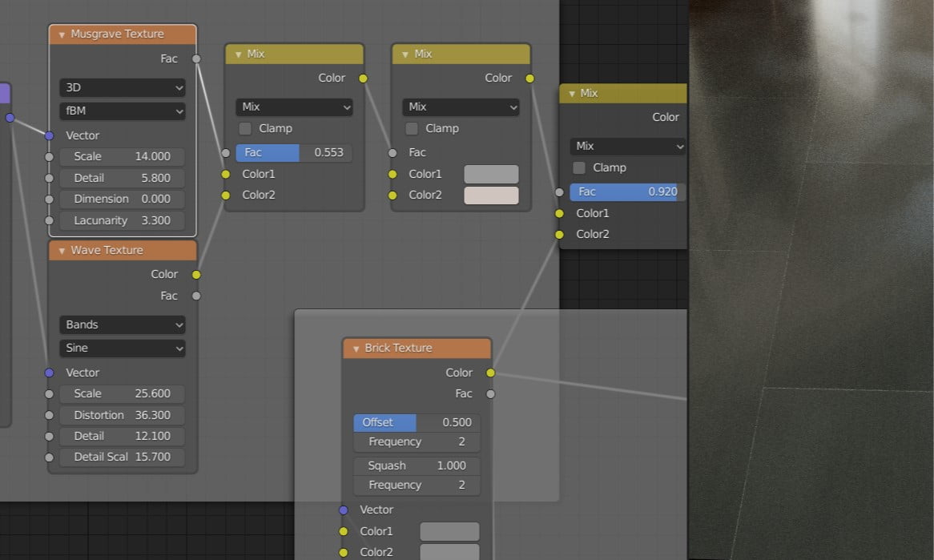Click the Vector input socket on Brick Texture
Screen dimensions: 934x560
[x=344, y=510]
